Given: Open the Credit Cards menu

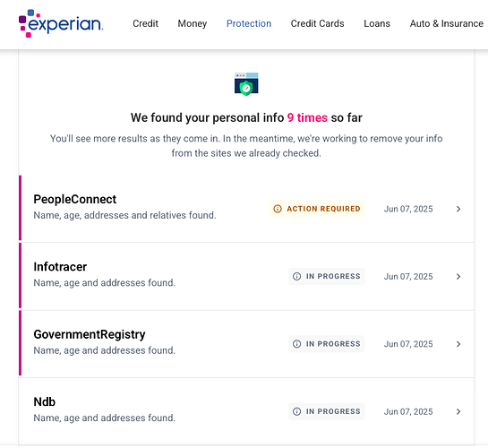Looking at the screenshot, I should (318, 23).
